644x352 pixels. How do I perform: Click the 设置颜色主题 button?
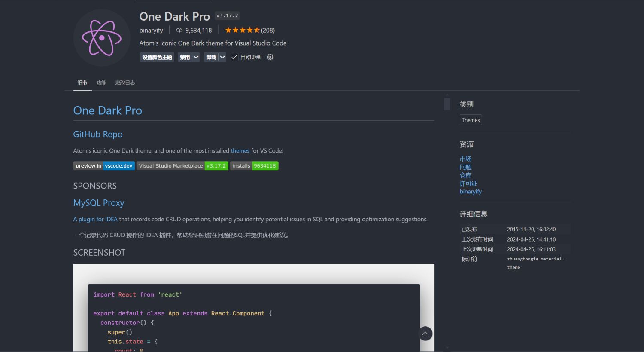(x=157, y=57)
